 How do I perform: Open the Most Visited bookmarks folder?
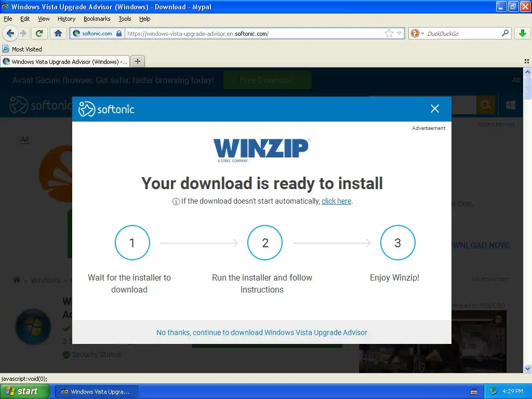pos(22,49)
